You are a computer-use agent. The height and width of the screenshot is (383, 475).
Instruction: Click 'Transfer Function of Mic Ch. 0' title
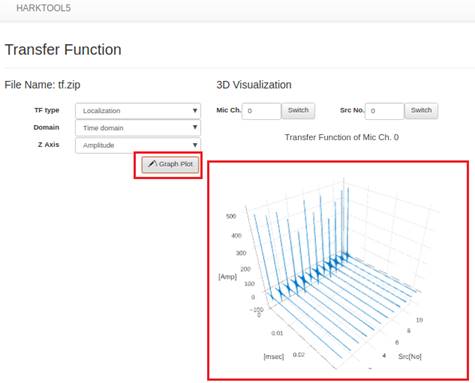342,137
